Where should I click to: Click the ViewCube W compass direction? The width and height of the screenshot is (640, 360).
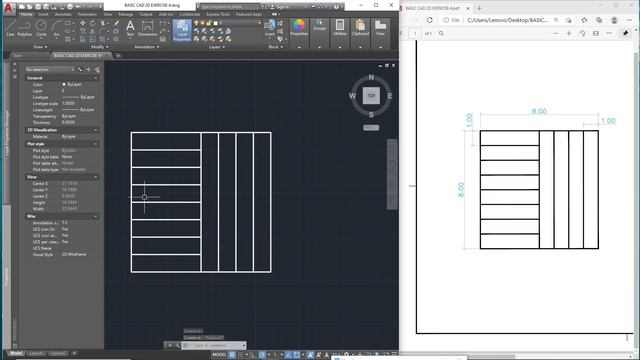(x=352, y=96)
